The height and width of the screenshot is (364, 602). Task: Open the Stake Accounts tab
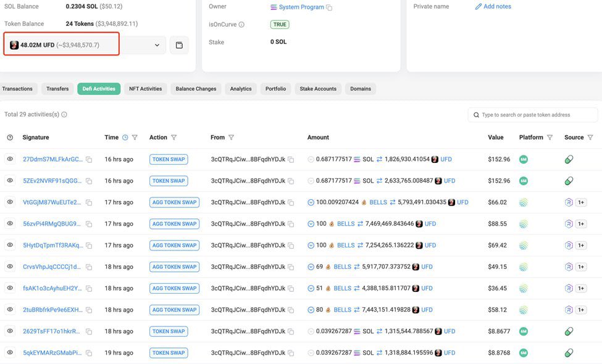[318, 89]
